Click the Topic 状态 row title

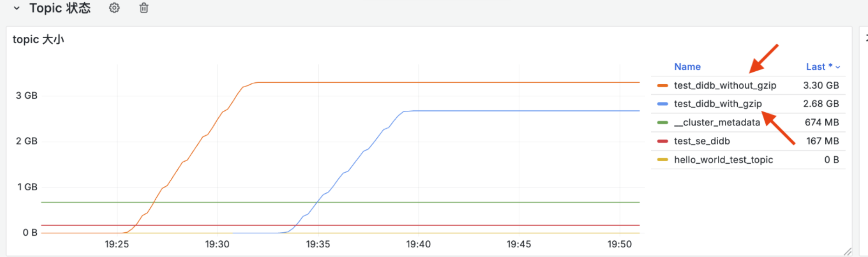(60, 8)
